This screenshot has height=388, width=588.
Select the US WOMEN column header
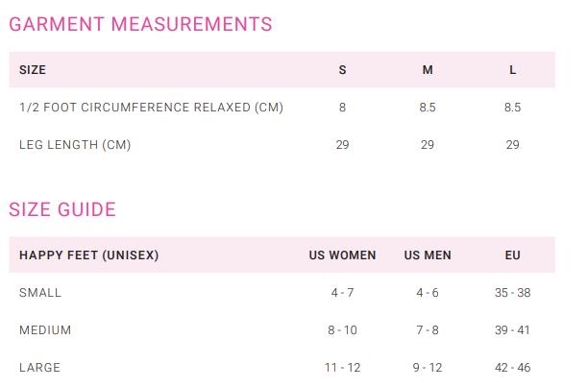342,255
